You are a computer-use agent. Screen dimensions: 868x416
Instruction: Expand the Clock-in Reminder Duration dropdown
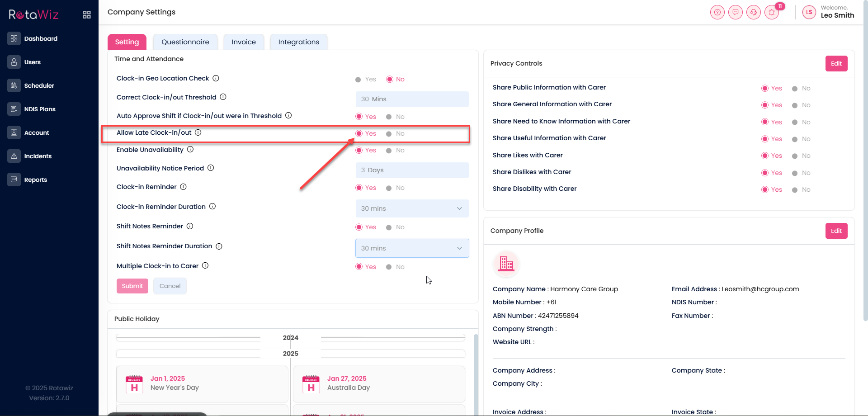click(x=412, y=208)
